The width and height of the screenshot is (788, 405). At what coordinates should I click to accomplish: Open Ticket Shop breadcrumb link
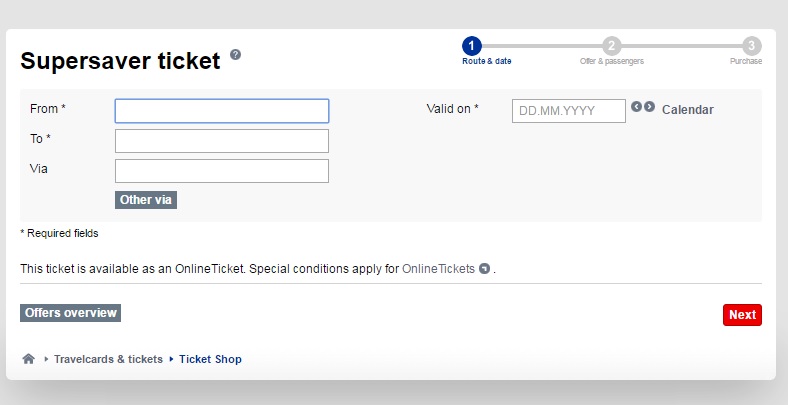coord(210,359)
